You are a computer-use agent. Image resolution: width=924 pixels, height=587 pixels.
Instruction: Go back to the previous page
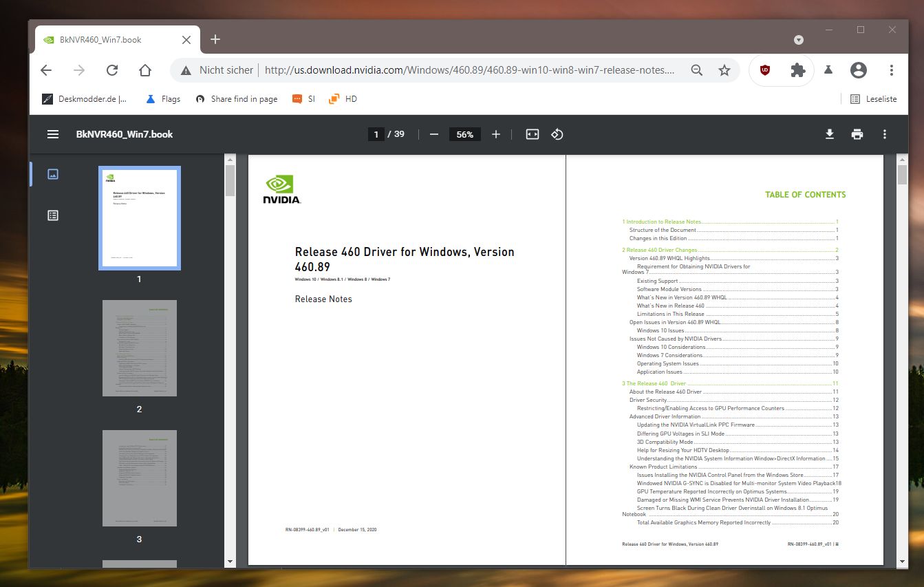pos(46,70)
